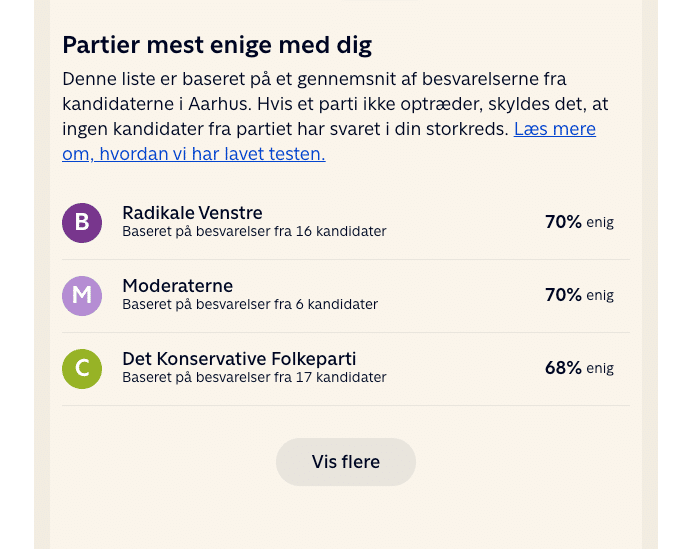Viewport: 692px width, 549px height.
Task: Choose Det Konservative Folkeparti party name
Action: tap(239, 359)
